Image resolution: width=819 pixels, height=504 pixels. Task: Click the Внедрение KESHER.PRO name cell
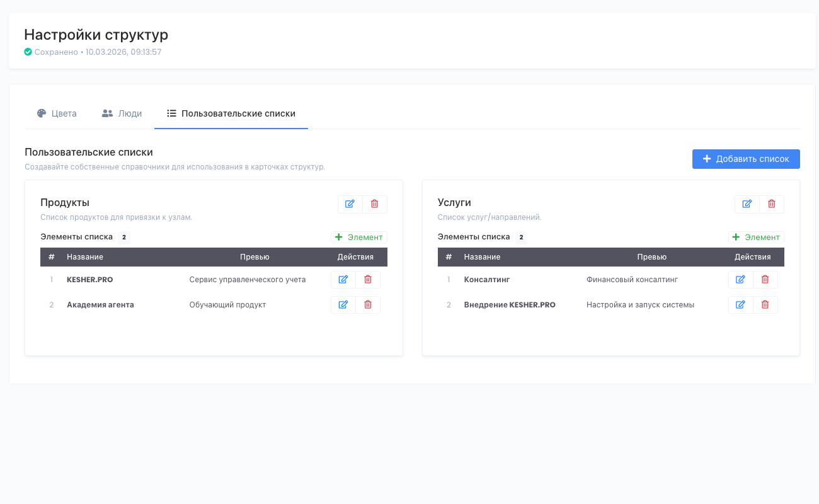point(510,304)
